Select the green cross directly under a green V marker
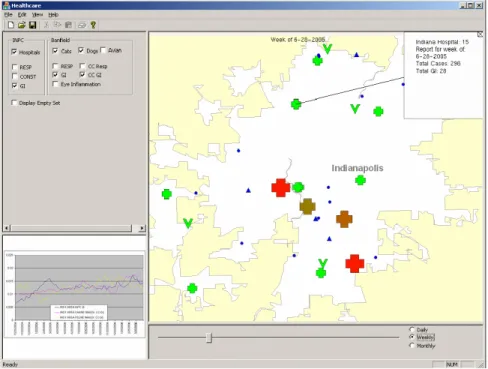 click(x=321, y=273)
